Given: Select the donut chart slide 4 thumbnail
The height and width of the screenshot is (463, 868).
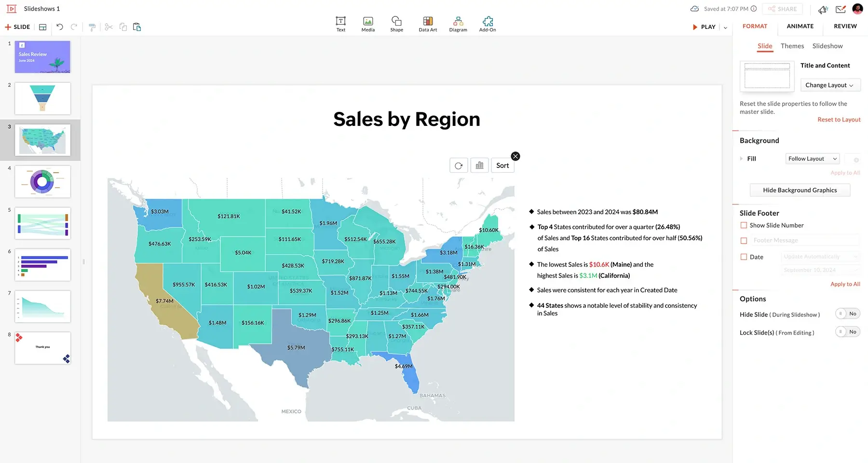Looking at the screenshot, I should [x=42, y=182].
